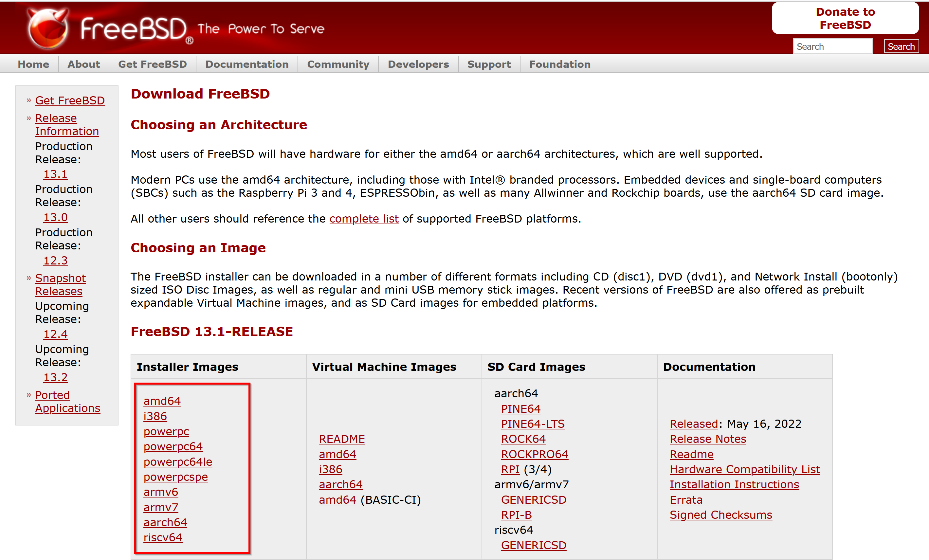The width and height of the screenshot is (929, 560).
Task: Open the riscv64 GENERICSD link
Action: [x=534, y=545]
